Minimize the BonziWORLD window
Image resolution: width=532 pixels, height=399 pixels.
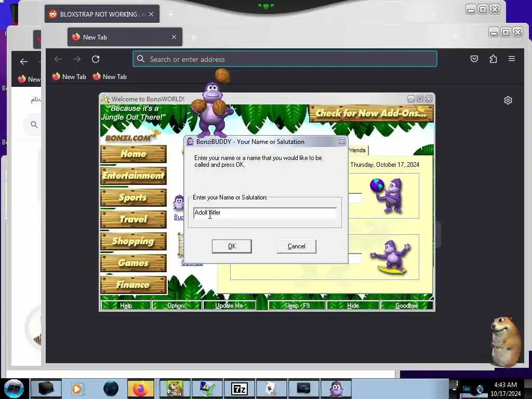point(411,99)
